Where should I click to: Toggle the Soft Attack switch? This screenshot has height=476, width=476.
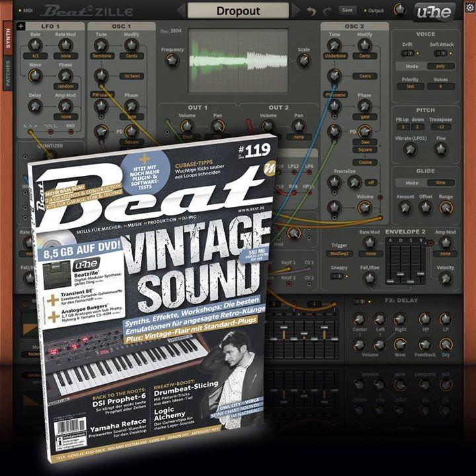pos(440,53)
